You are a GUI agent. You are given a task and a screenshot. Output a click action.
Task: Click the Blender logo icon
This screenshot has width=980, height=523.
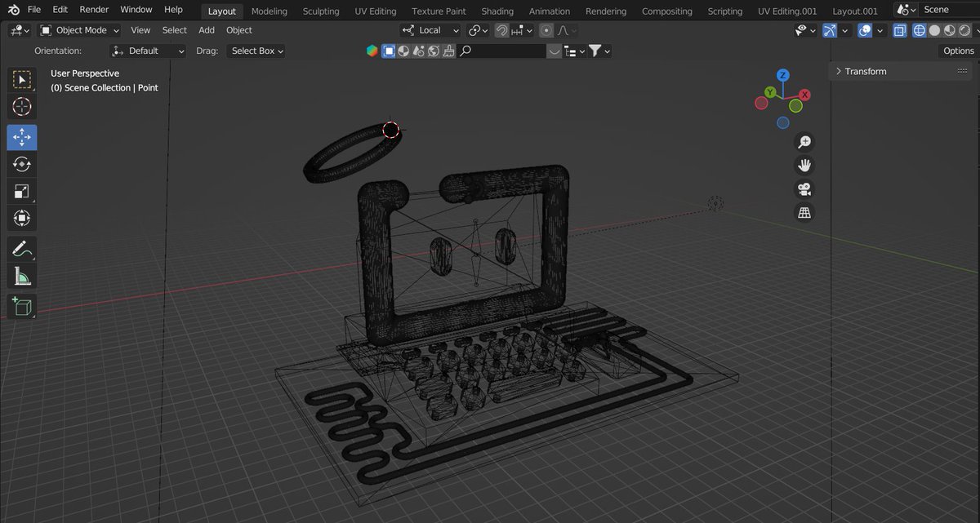13,10
